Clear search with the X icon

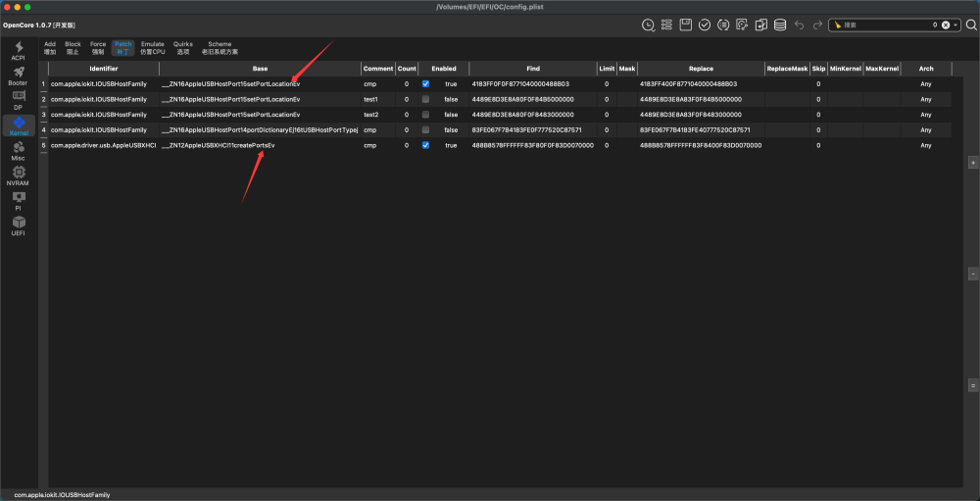coord(946,25)
